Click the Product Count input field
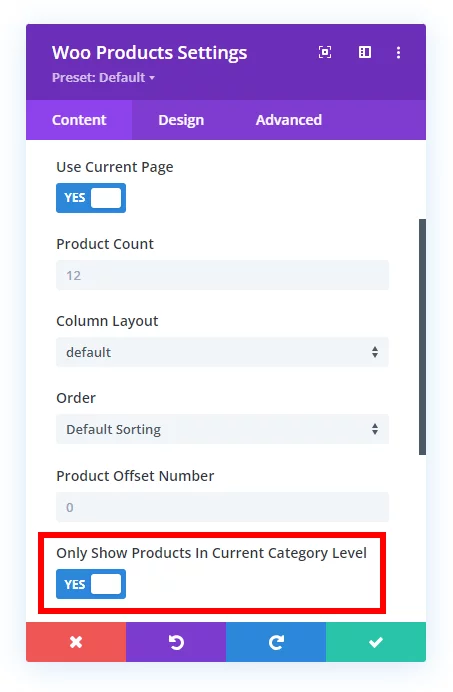 coord(222,275)
